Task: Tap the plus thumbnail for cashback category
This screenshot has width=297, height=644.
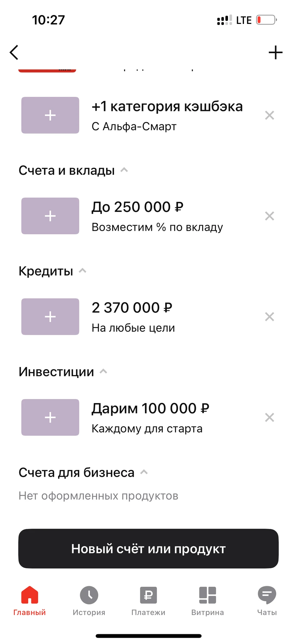Action: pos(50,115)
